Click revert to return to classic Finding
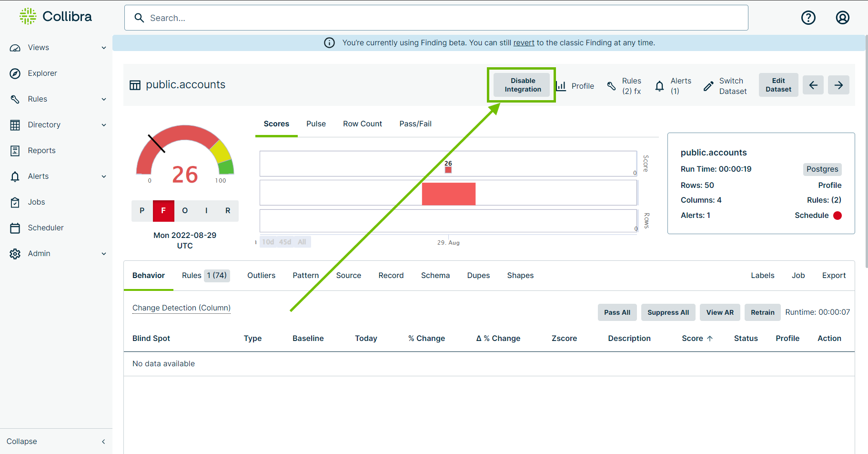This screenshot has height=454, width=868. tap(524, 42)
